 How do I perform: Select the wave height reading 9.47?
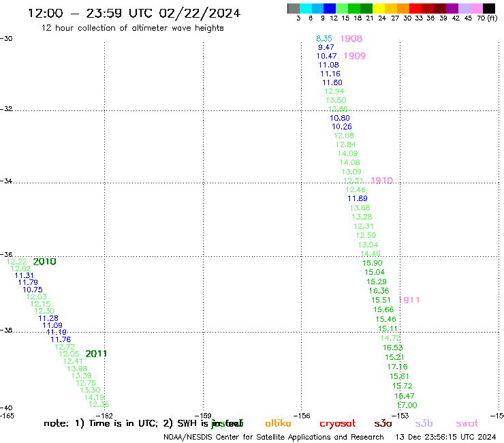pyautogui.click(x=326, y=47)
